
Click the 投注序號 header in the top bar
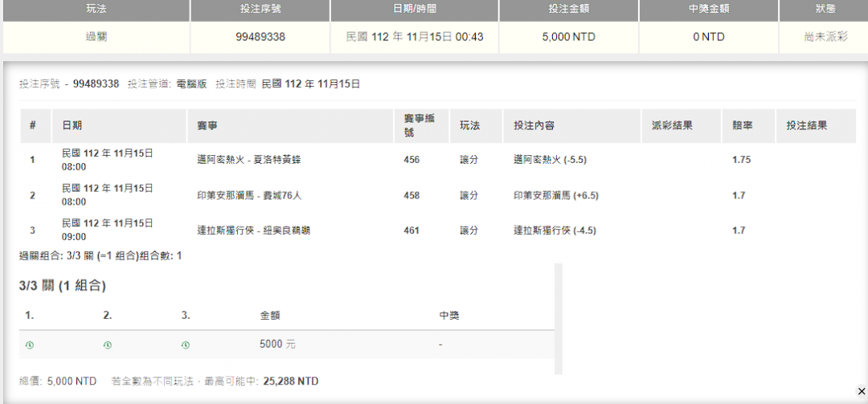(260, 10)
